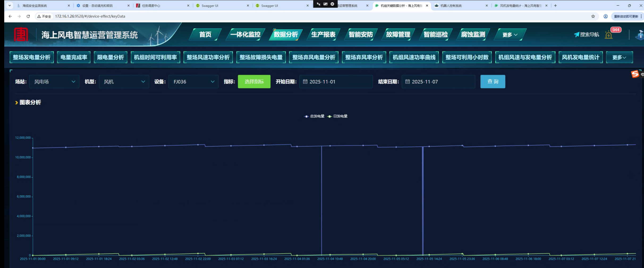
Task: Open the 设备 dropdown showing FJ036
Action: (x=193, y=82)
